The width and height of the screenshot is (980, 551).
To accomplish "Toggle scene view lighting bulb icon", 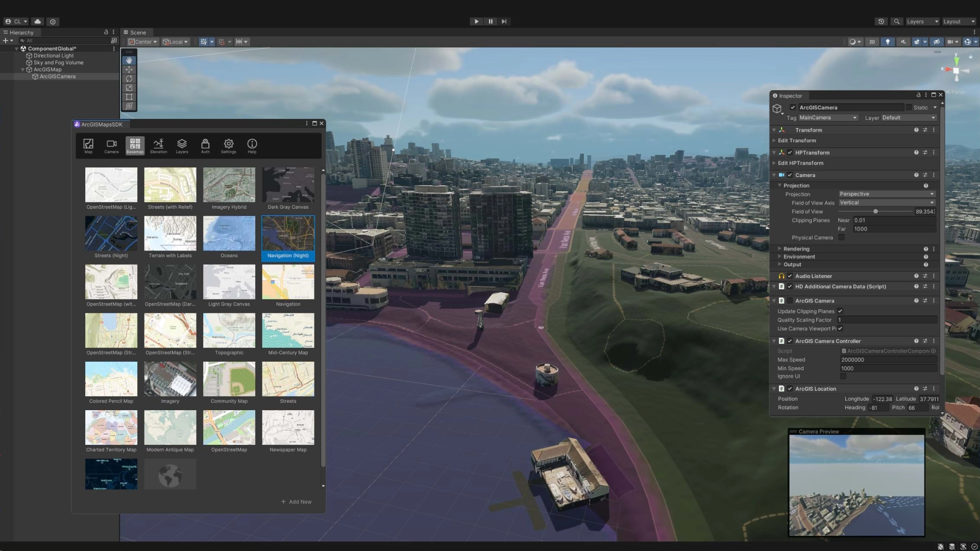I will click(x=888, y=42).
